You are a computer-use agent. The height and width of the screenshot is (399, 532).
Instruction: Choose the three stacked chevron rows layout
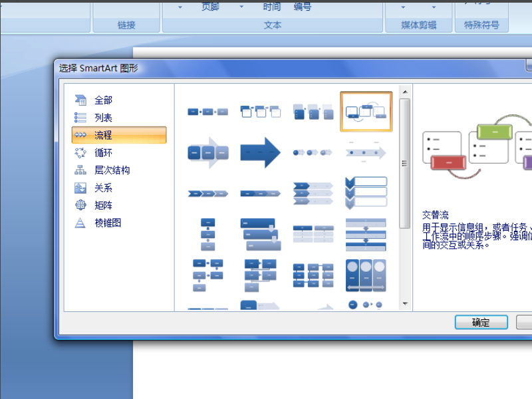pos(313,194)
